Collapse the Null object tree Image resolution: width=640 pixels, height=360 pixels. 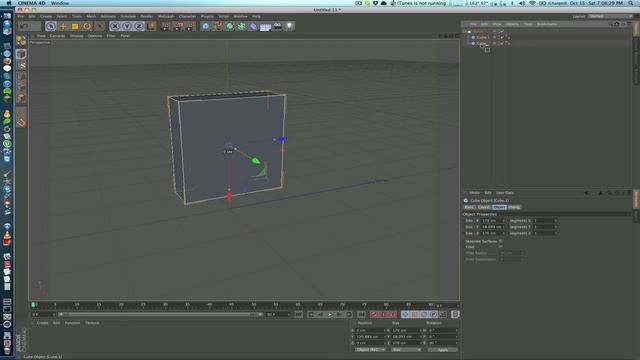(x=464, y=31)
